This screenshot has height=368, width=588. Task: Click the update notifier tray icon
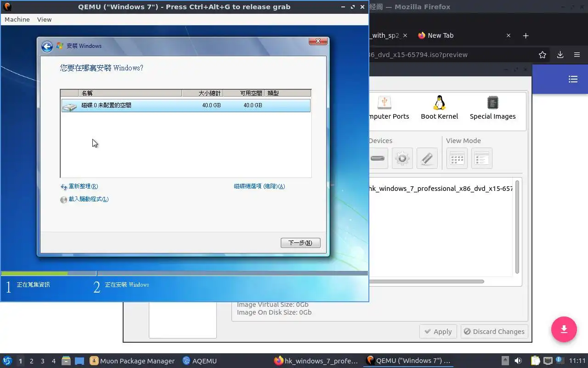[x=560, y=361]
